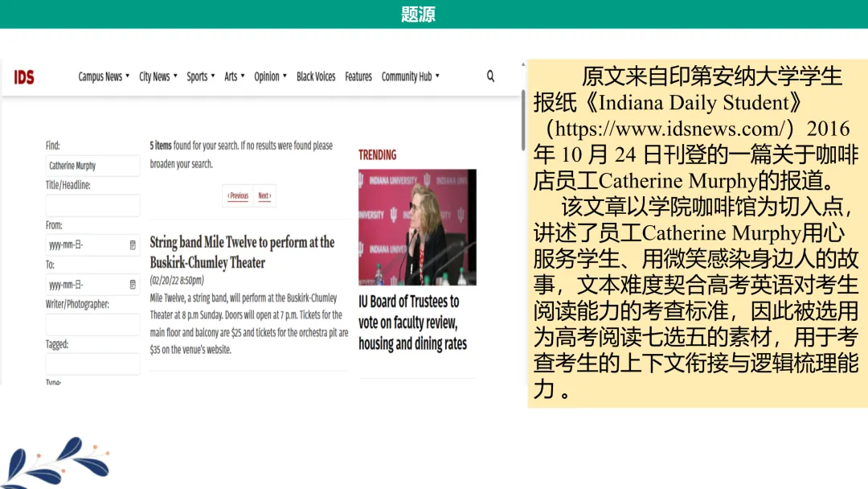
Task: Expand the Sports menu
Action: coord(200,76)
